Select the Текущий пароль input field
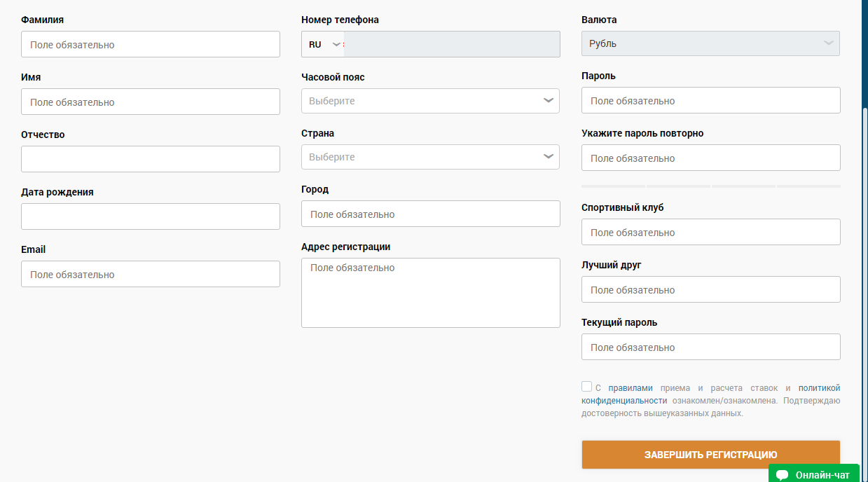Image resolution: width=868 pixels, height=482 pixels. tap(711, 347)
